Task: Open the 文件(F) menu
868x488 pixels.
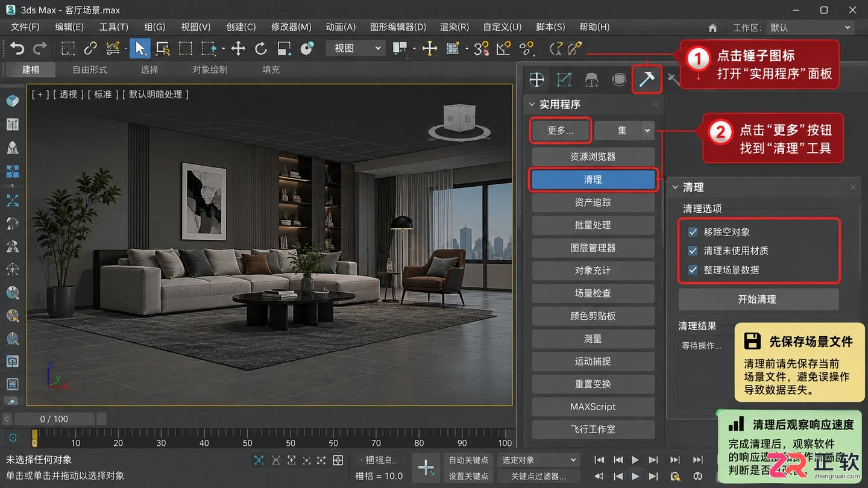Action: (x=25, y=27)
